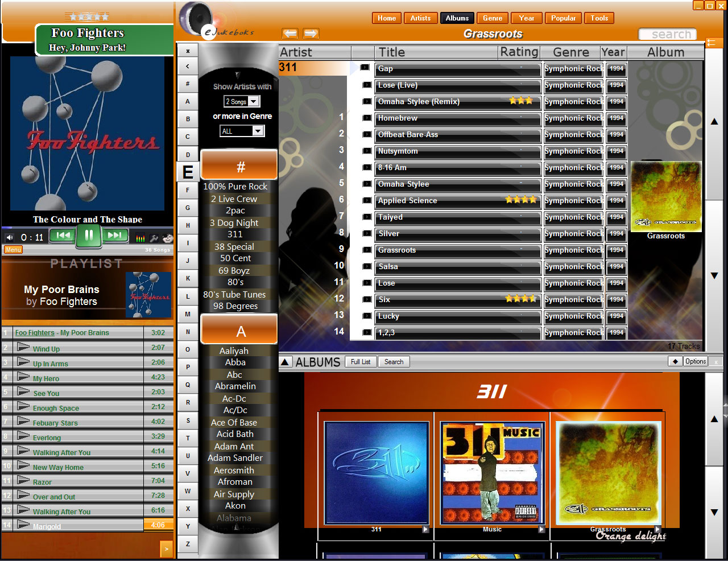Click the star rating for Omaha Stylee (Remix)
The width and height of the screenshot is (728, 561).
pos(520,101)
